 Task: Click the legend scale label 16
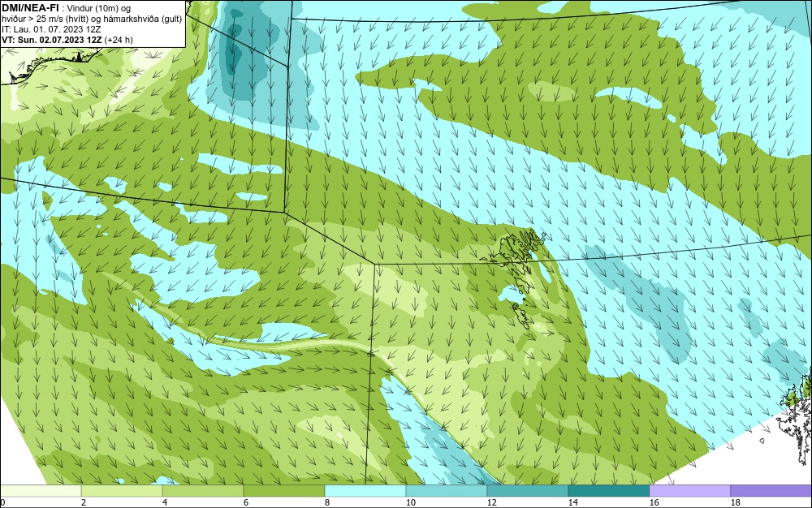tap(654, 502)
